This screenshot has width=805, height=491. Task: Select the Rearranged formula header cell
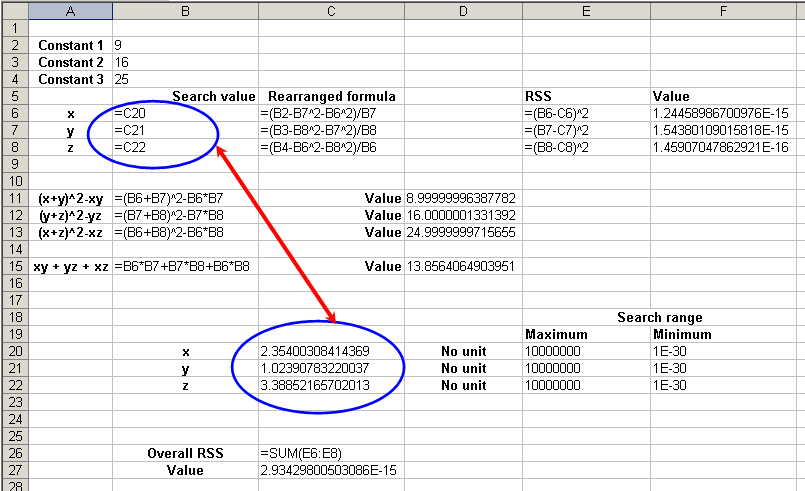click(331, 97)
